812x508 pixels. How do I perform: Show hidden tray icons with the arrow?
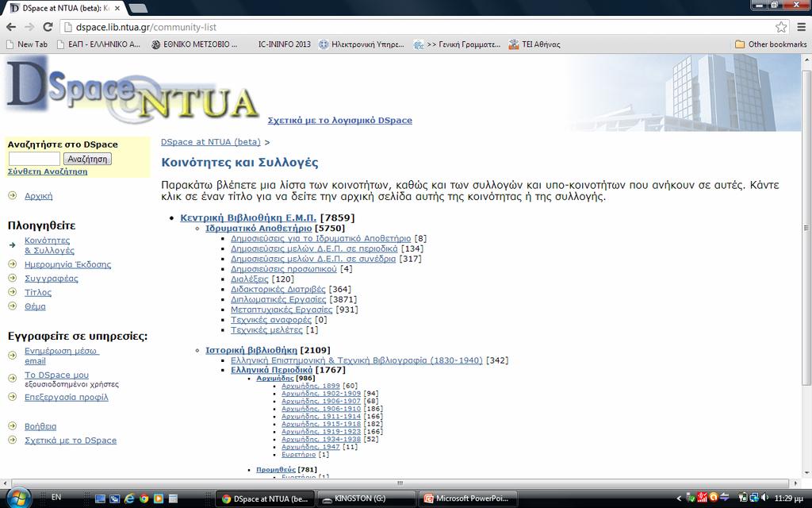click(x=679, y=498)
